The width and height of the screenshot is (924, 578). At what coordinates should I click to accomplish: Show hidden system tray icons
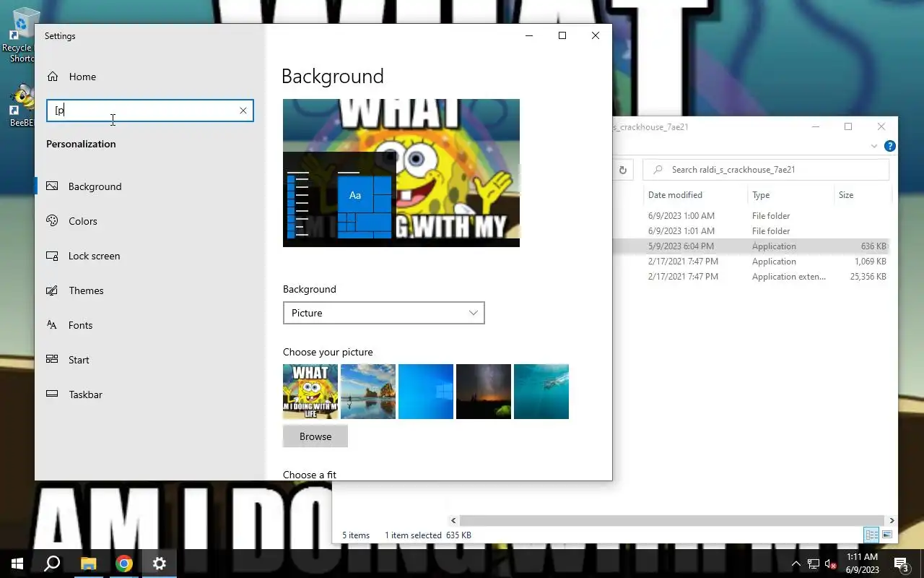(796, 564)
